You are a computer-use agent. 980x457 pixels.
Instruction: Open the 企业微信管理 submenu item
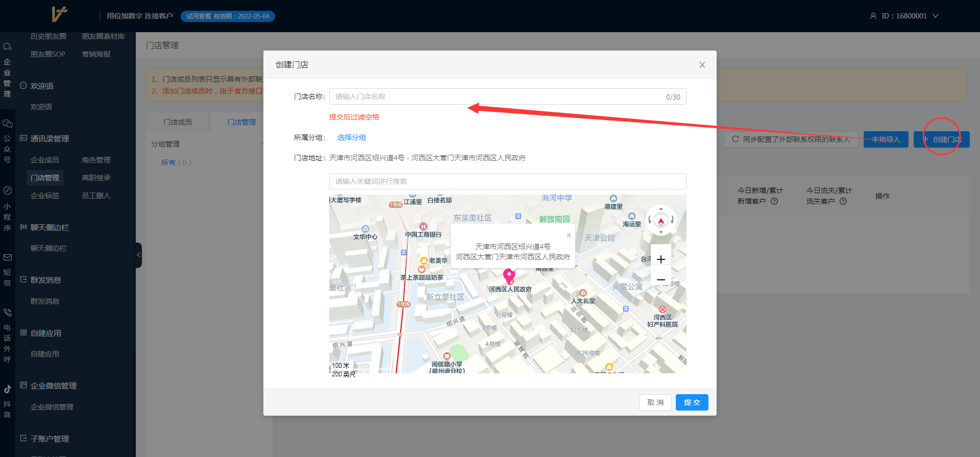[52, 407]
